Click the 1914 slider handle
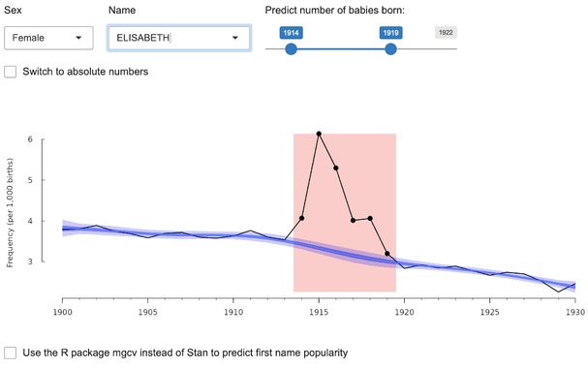Screen dimensions: 588x368 point(291,48)
